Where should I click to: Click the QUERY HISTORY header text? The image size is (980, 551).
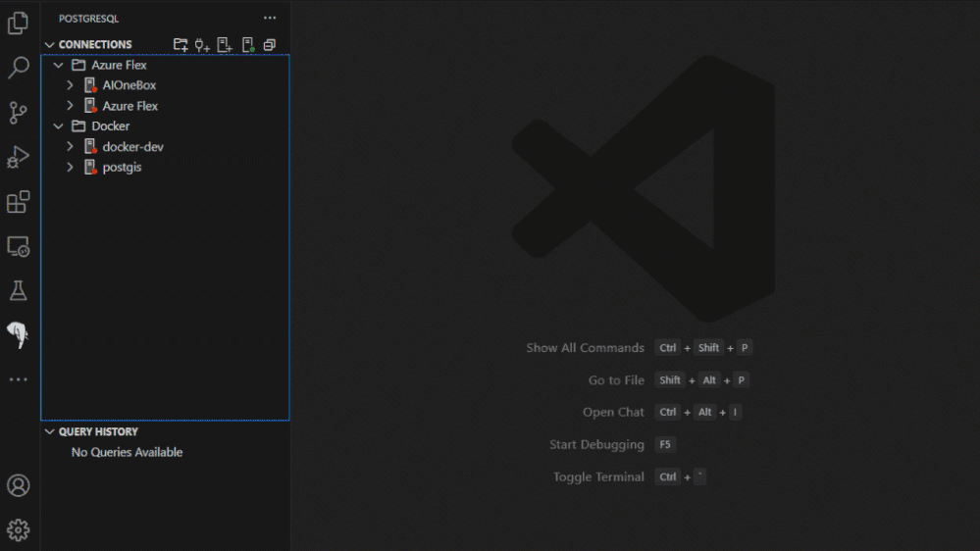click(98, 431)
